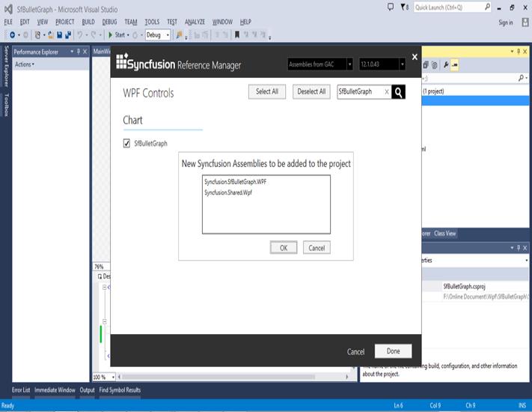Switch to the Class View tab
Viewport: 532px width, 412px height.
point(444,234)
